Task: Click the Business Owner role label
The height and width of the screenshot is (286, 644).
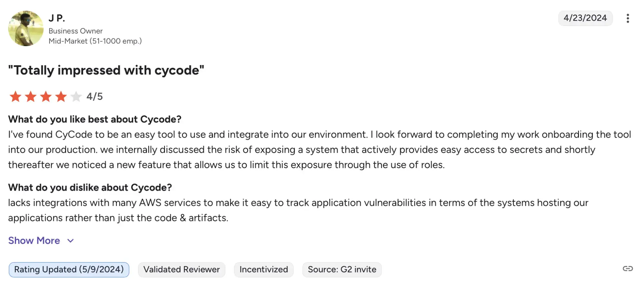Action: [76, 31]
